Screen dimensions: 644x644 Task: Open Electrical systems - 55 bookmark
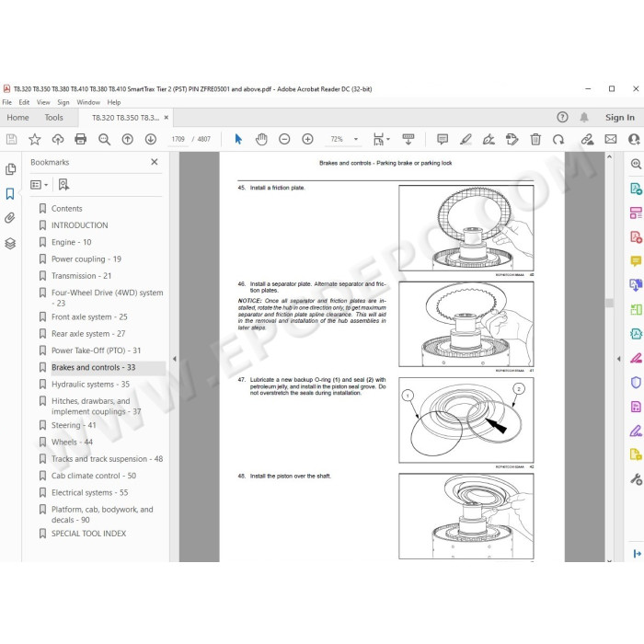(x=89, y=492)
